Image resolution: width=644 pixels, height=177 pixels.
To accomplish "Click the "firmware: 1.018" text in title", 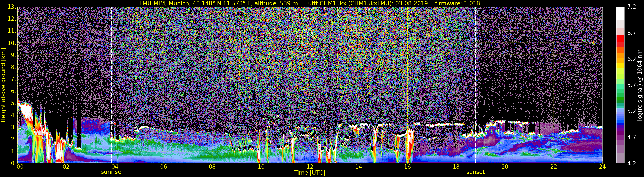I will [x=457, y=3].
